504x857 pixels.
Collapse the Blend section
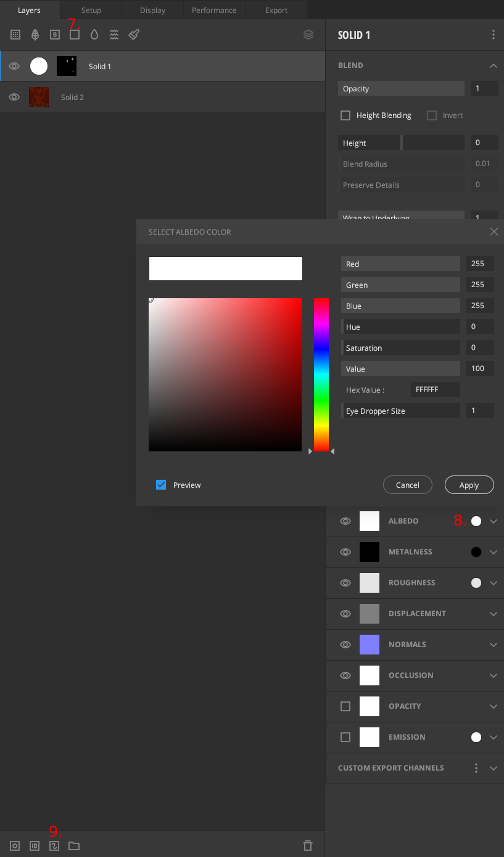tap(493, 65)
